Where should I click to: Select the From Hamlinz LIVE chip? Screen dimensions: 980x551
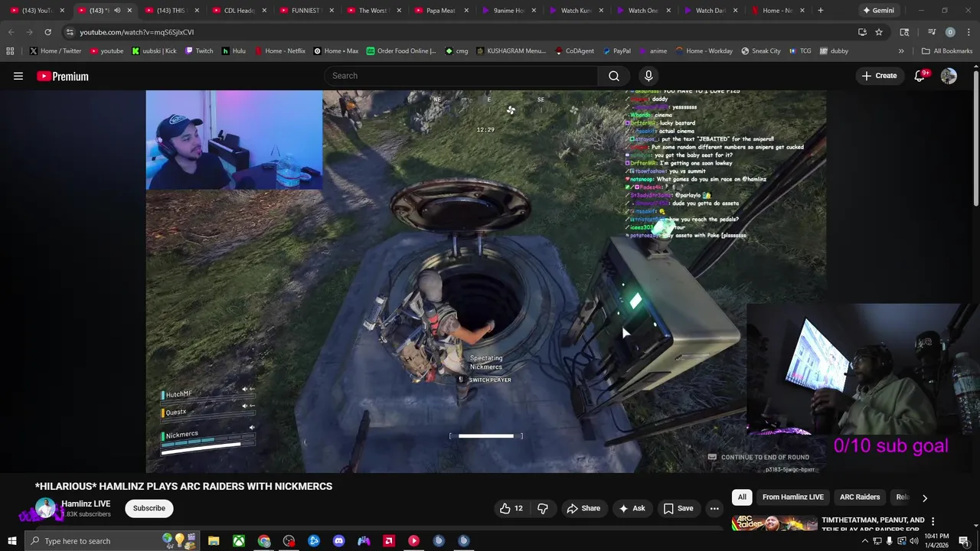(793, 497)
